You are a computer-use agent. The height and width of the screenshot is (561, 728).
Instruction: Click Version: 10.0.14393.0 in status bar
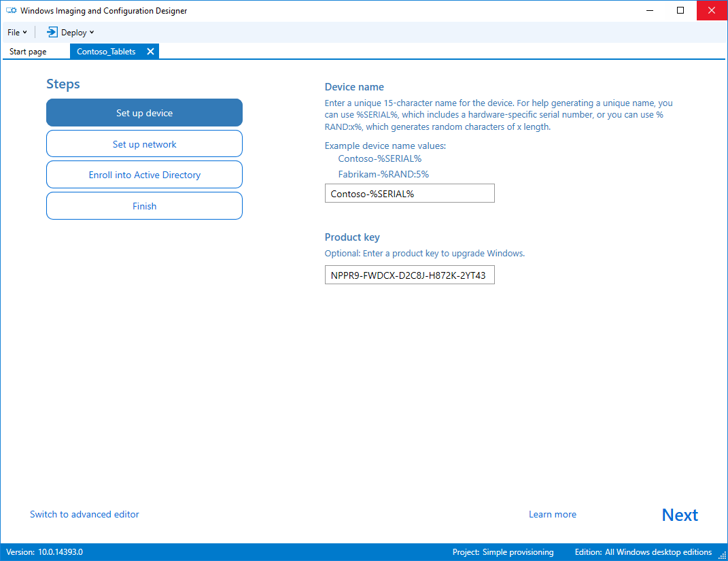click(x=45, y=552)
